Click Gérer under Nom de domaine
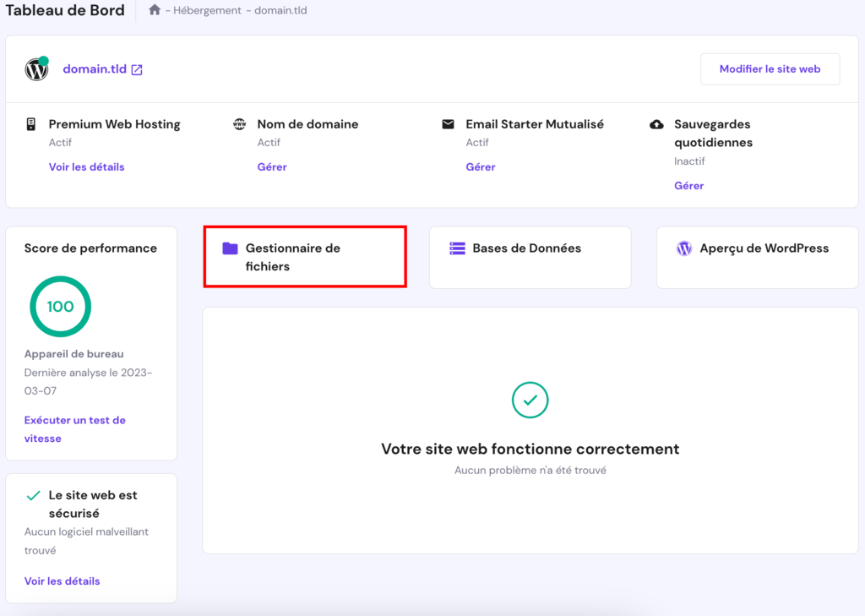 click(x=272, y=166)
